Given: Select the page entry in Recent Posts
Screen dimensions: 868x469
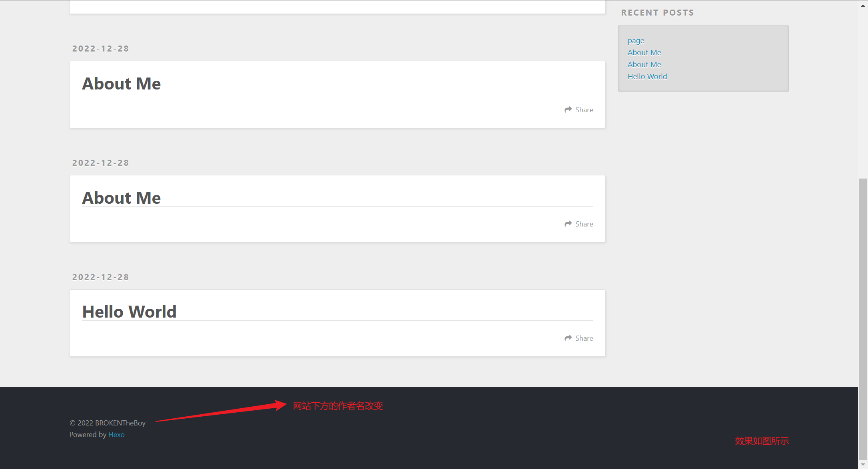Looking at the screenshot, I should click(636, 40).
